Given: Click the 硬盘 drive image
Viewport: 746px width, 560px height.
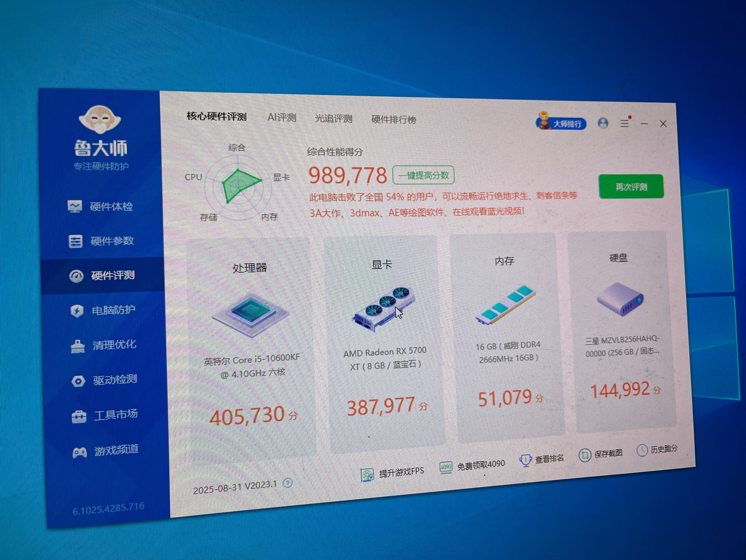Looking at the screenshot, I should coord(620,299).
